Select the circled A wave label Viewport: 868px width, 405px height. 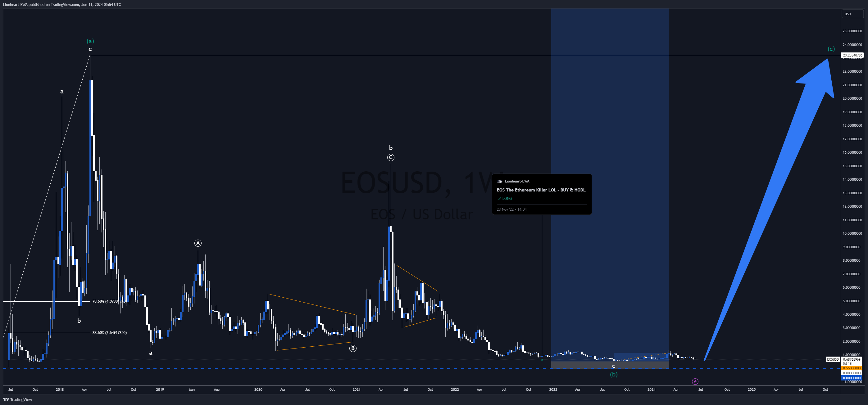(x=198, y=243)
